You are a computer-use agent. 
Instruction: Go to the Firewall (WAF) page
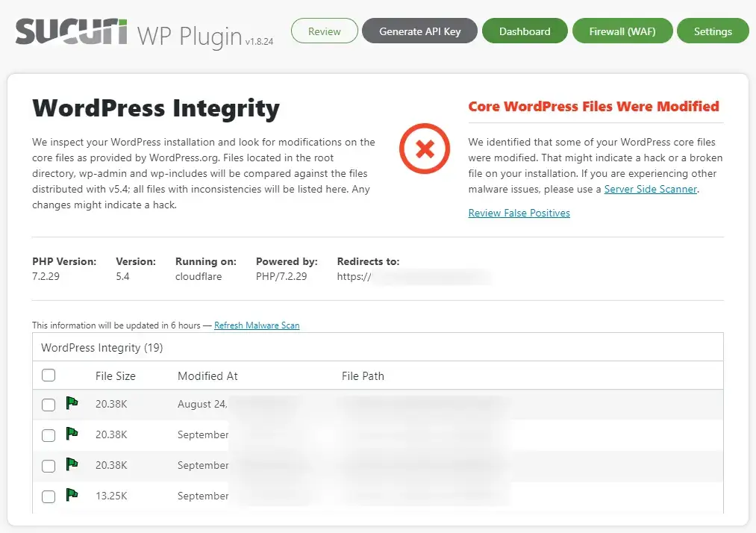click(622, 31)
